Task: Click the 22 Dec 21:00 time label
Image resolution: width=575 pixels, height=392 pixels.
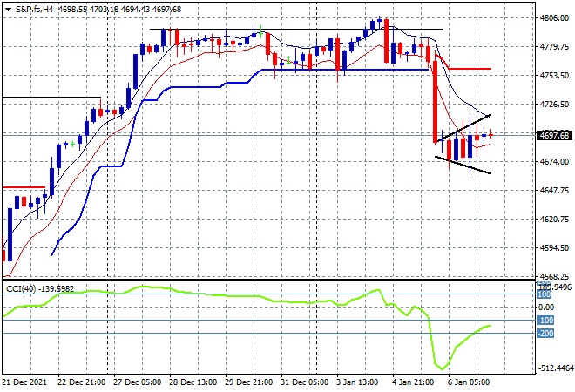Action: coord(81,382)
